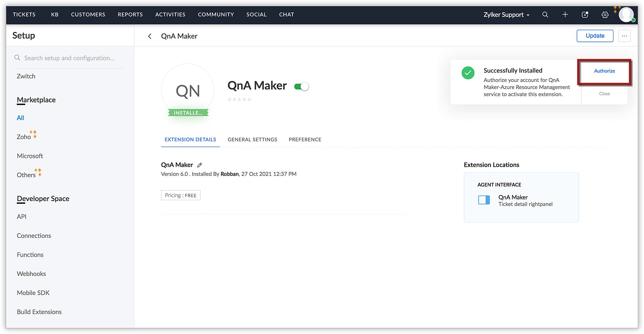Switch to the General Settings tab

pyautogui.click(x=252, y=140)
